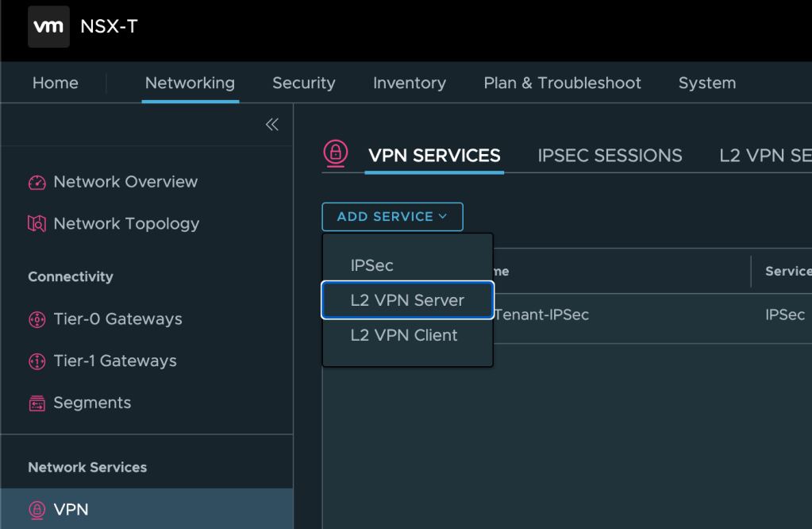Open the System tab
This screenshot has width=812, height=529.
(706, 83)
